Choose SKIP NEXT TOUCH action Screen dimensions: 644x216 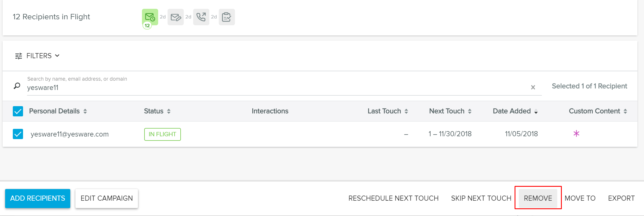481,198
